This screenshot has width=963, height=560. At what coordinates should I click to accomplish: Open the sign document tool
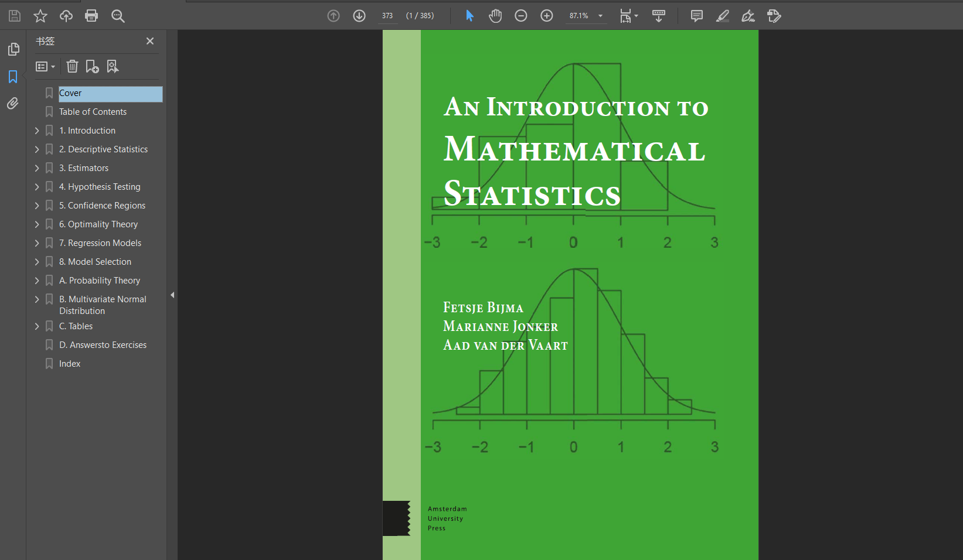748,16
